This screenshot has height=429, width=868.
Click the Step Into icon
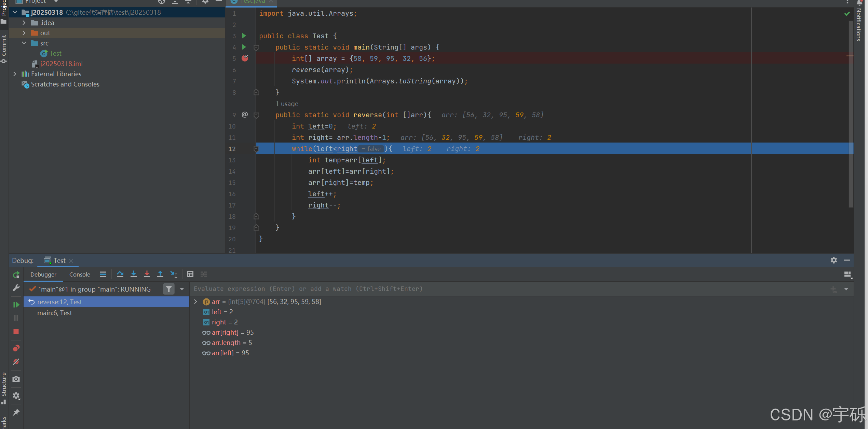134,274
